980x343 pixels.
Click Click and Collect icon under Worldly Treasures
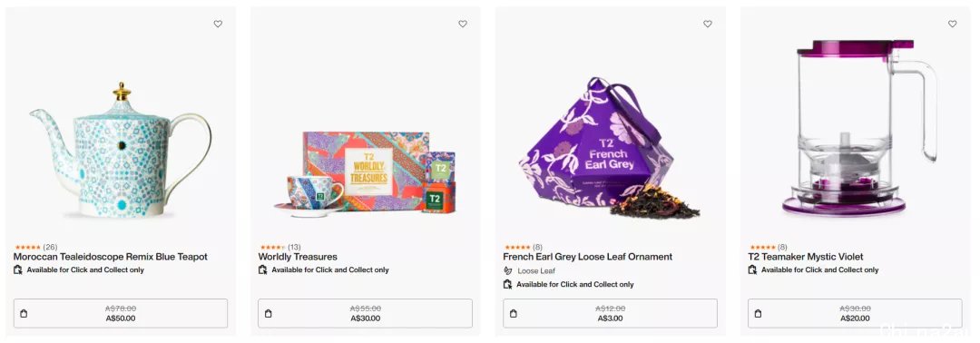[x=262, y=269]
